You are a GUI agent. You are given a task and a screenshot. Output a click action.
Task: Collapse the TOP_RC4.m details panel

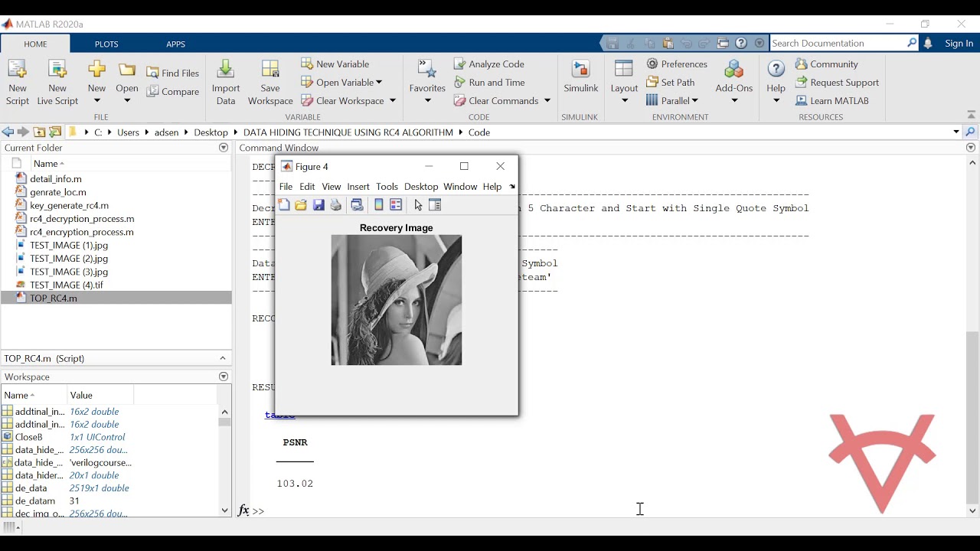(x=223, y=358)
